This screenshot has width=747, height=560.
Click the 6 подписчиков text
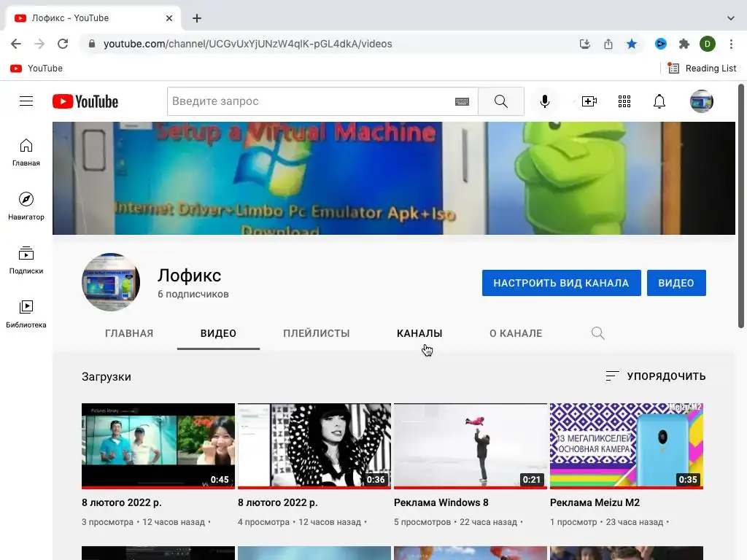tap(193, 295)
